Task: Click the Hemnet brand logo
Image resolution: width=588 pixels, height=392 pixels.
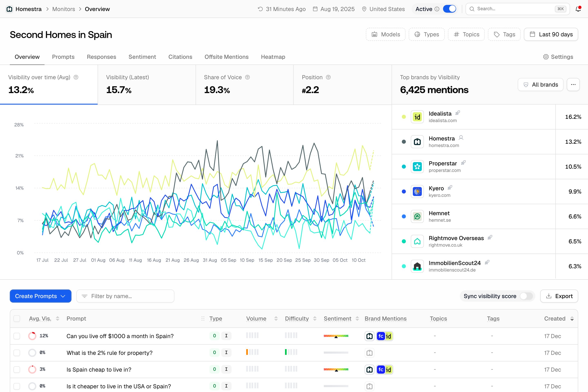Action: point(417,216)
